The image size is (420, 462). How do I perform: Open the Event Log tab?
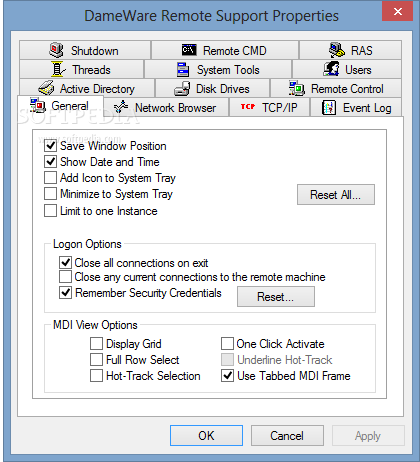click(356, 107)
